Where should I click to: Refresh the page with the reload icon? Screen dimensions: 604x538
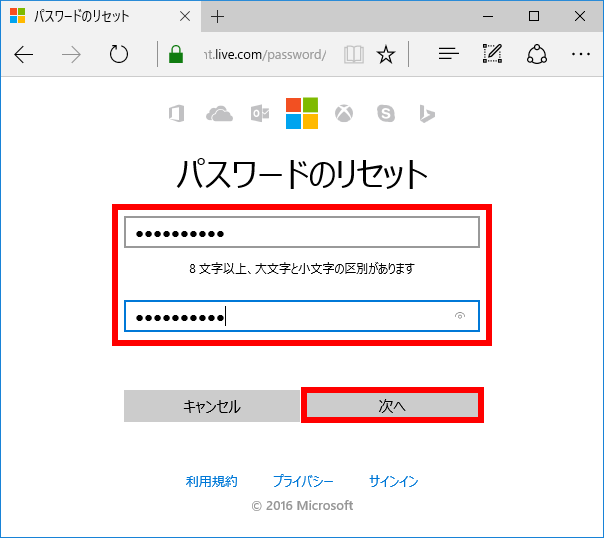[x=119, y=54]
